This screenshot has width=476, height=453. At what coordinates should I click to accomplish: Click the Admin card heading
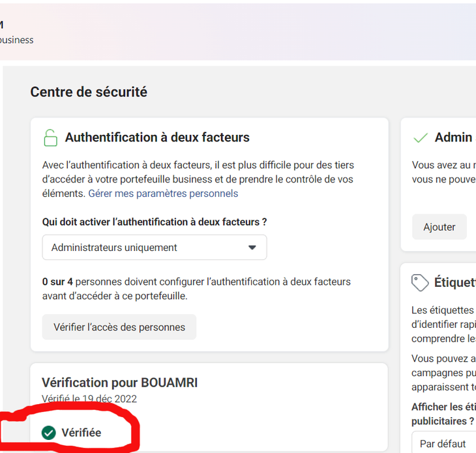(x=454, y=138)
